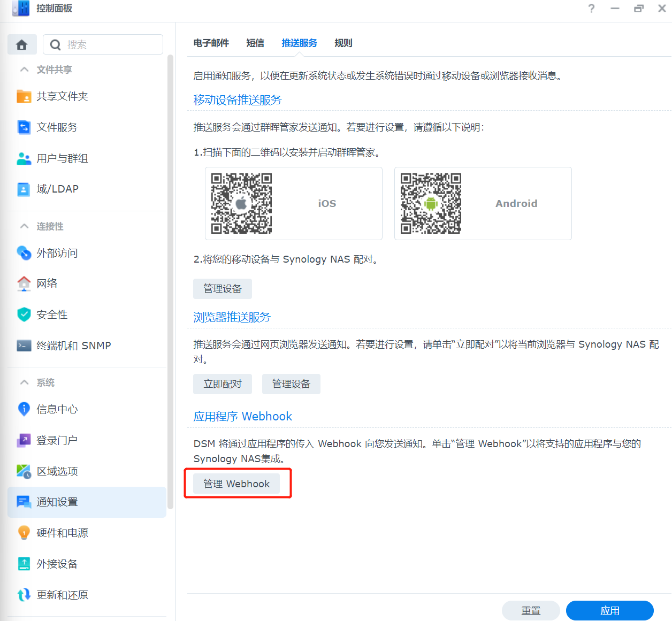
Task: Click the 立即配对 button
Action: pos(223,384)
